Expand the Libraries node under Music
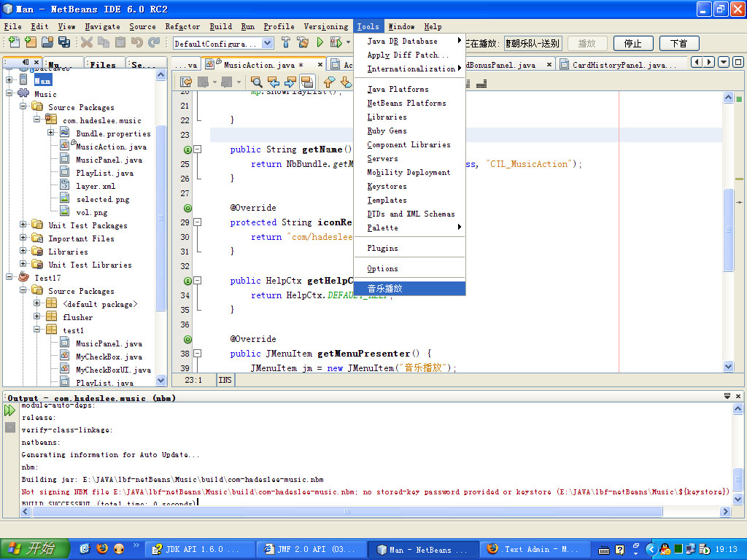This screenshot has width=747, height=560. tap(23, 251)
